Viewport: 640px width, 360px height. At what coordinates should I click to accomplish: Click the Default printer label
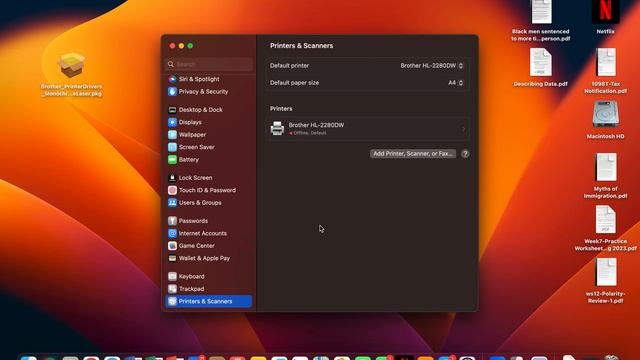coord(289,66)
